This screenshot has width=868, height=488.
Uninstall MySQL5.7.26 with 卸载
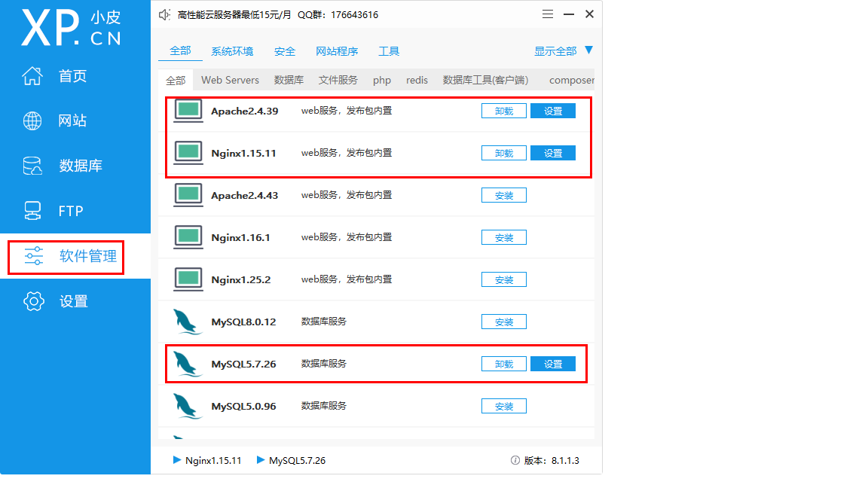pyautogui.click(x=504, y=364)
